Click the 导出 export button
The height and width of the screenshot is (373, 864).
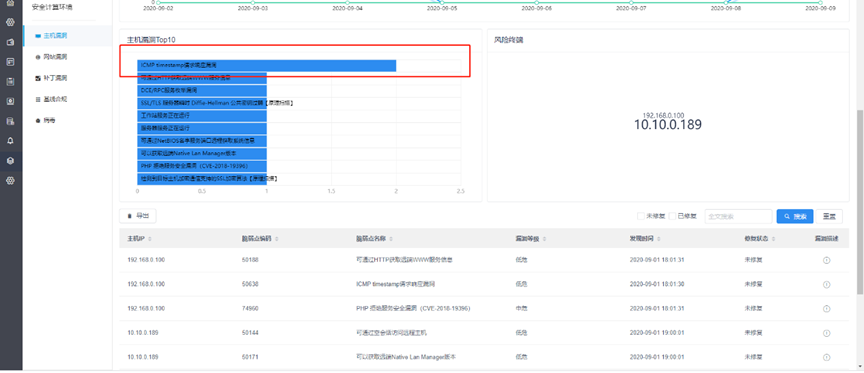point(138,217)
